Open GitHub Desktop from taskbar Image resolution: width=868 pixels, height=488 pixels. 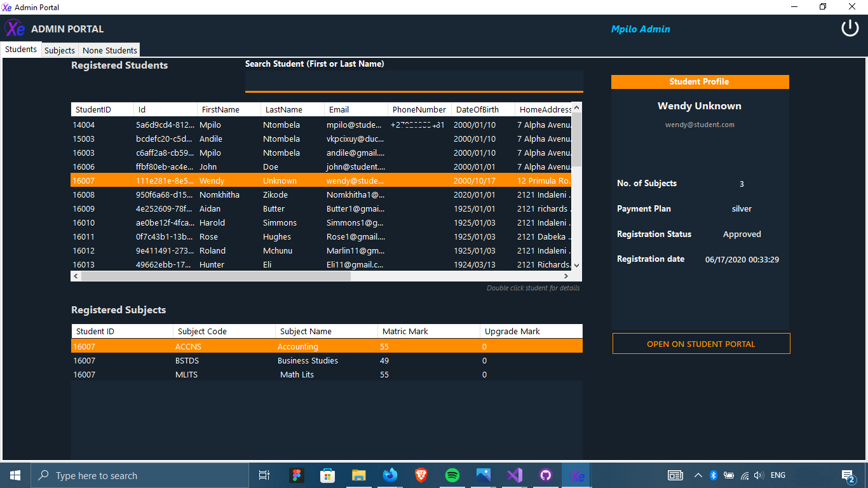click(546, 475)
